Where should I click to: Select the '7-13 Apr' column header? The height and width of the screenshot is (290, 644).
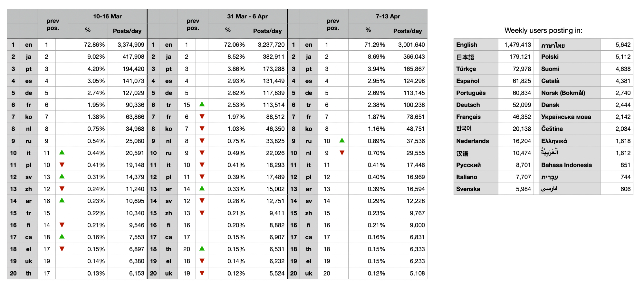pos(388,16)
